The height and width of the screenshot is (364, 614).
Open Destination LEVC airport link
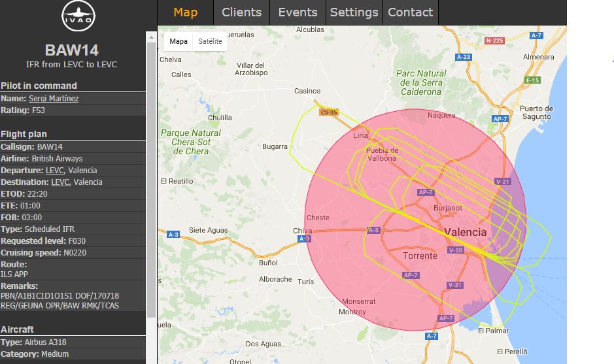(x=60, y=182)
